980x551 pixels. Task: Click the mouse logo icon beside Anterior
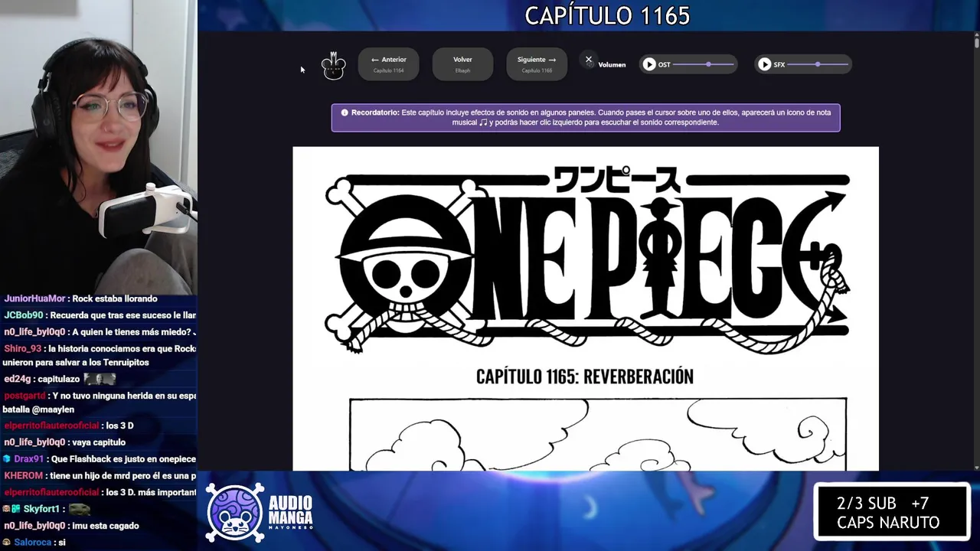[x=334, y=66]
